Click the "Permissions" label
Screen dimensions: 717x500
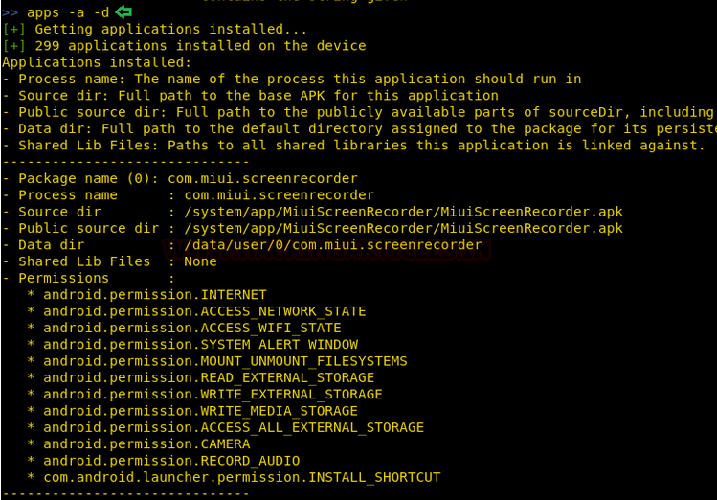click(63, 278)
